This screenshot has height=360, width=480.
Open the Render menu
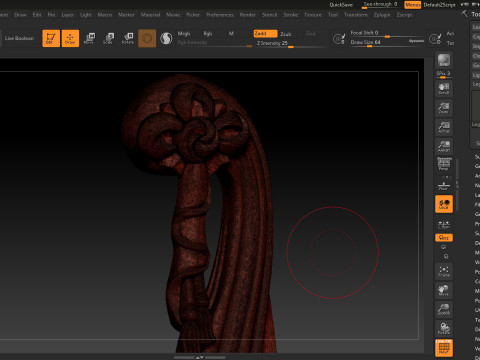click(248, 15)
